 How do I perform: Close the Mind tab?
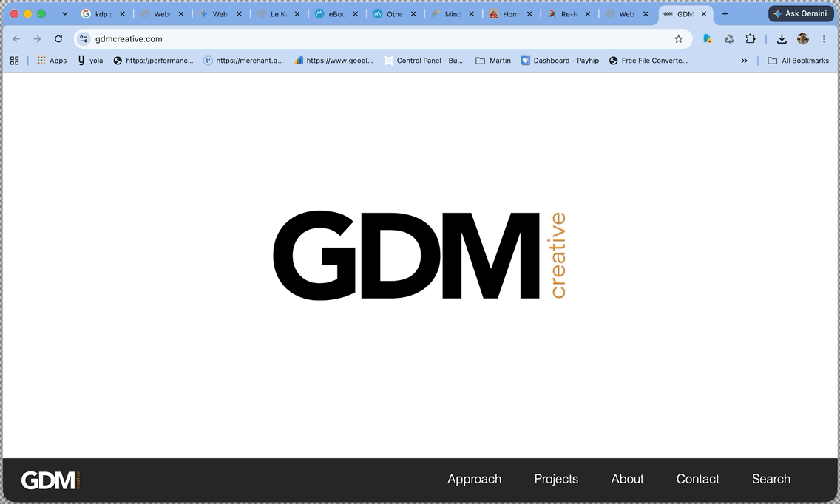(472, 14)
